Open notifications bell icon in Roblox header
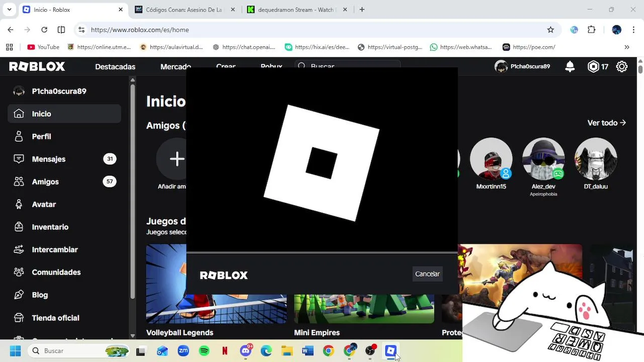 click(x=570, y=66)
